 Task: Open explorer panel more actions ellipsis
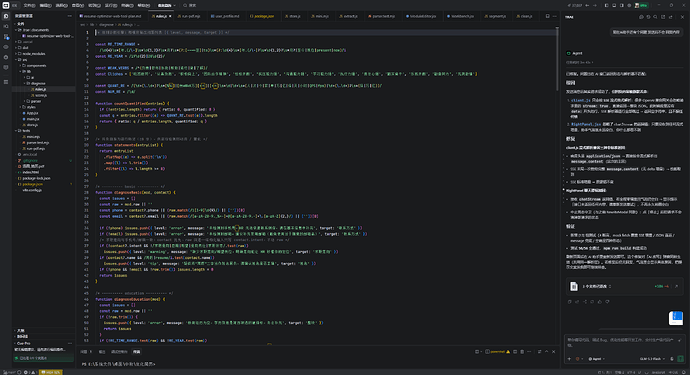[70, 16]
